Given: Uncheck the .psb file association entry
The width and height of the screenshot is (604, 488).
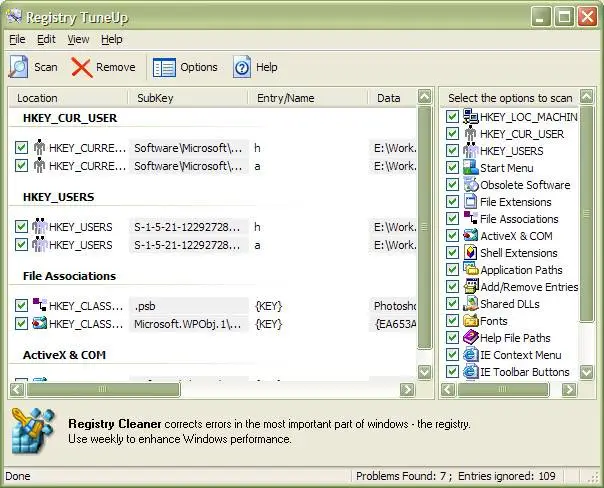Looking at the screenshot, I should click(21, 305).
